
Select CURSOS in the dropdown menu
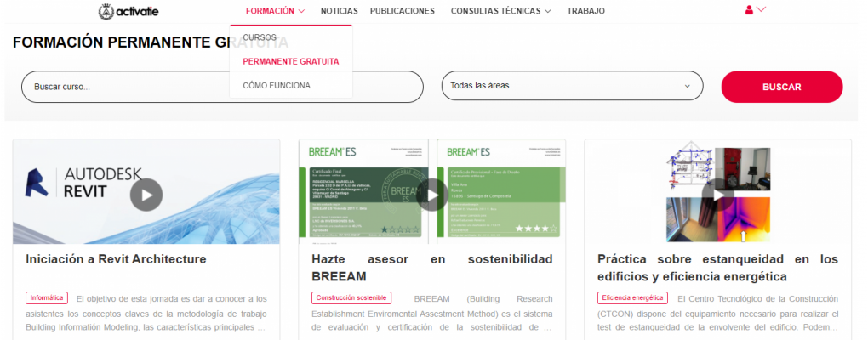click(260, 37)
